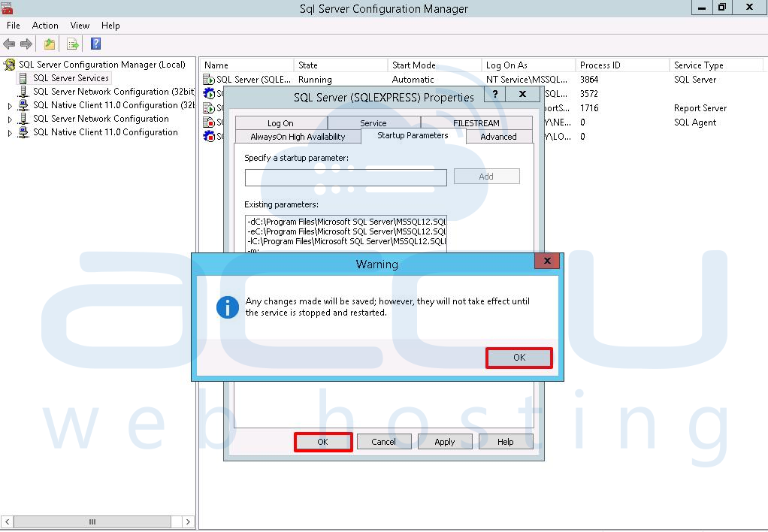Click the service icon in the 3572 process row
The width and height of the screenshot is (768, 532).
[x=209, y=94]
